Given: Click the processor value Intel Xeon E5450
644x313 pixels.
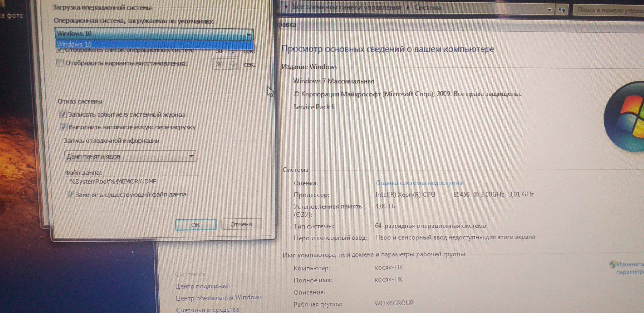Looking at the screenshot, I should (454, 194).
